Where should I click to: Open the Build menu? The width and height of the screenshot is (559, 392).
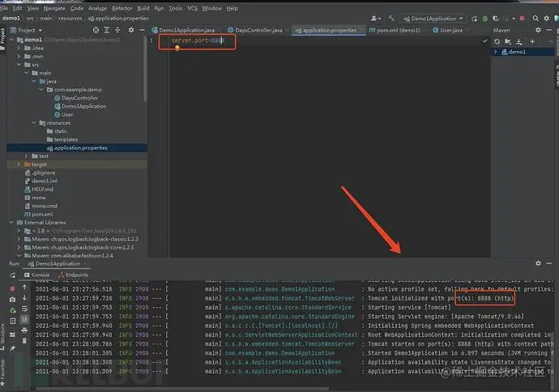[x=143, y=8]
